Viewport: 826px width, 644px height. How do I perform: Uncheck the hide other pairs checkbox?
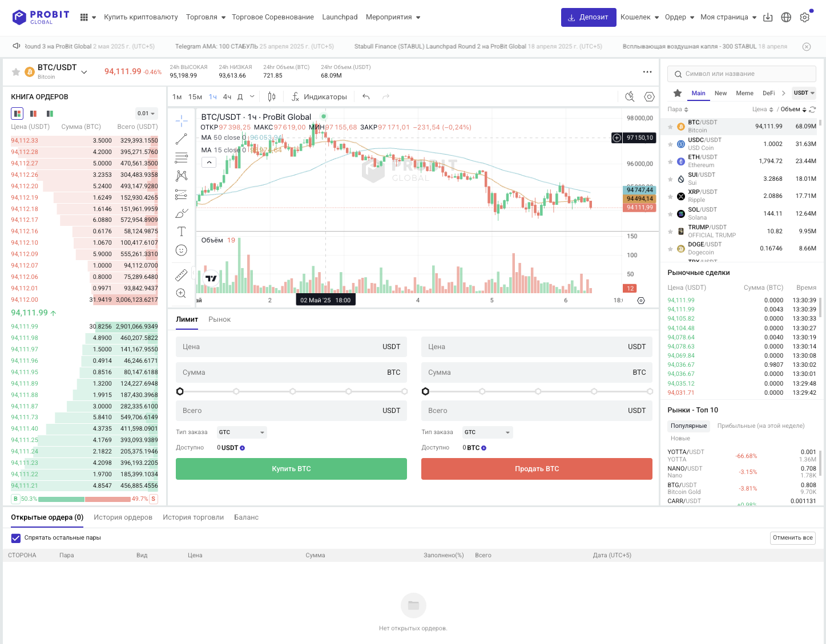[16, 538]
